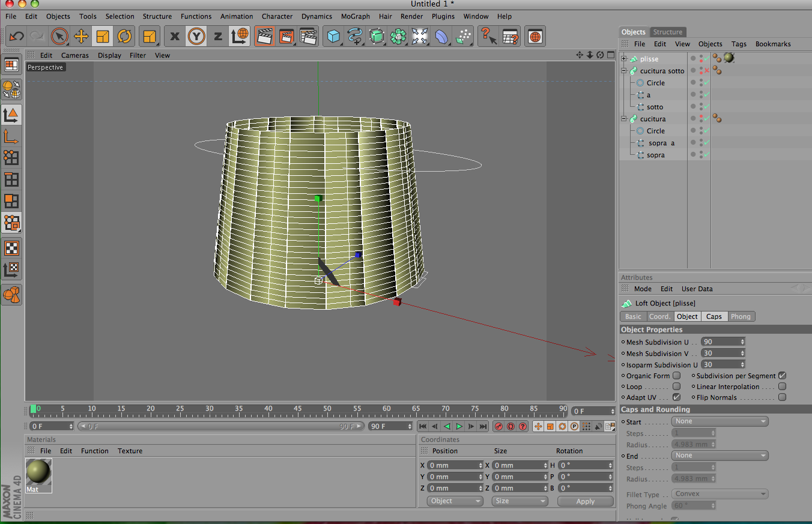Screen dimensions: 812x524
Task: Open the Start caps dropdown
Action: pyautogui.click(x=720, y=421)
